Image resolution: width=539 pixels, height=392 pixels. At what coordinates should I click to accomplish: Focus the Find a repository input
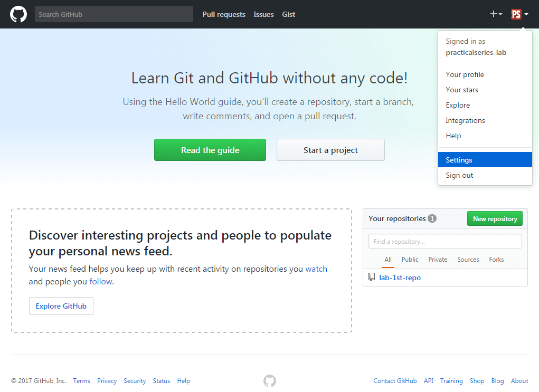click(x=445, y=241)
